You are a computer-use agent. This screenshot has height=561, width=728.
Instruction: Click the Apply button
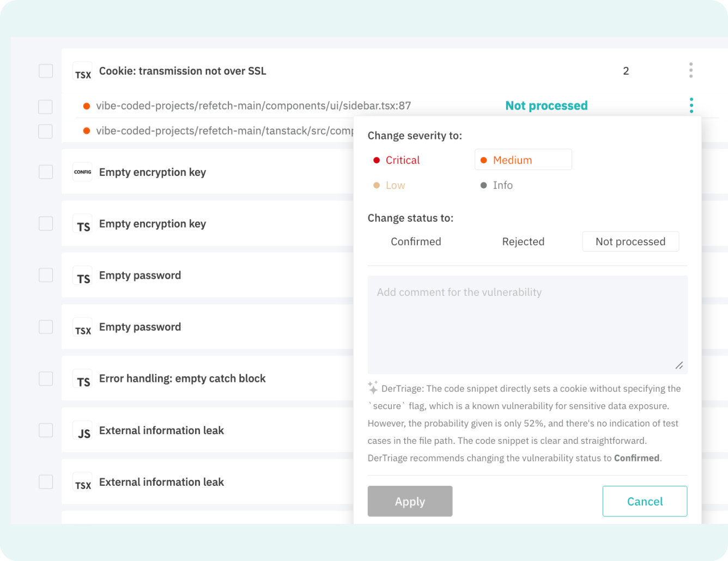click(x=410, y=501)
